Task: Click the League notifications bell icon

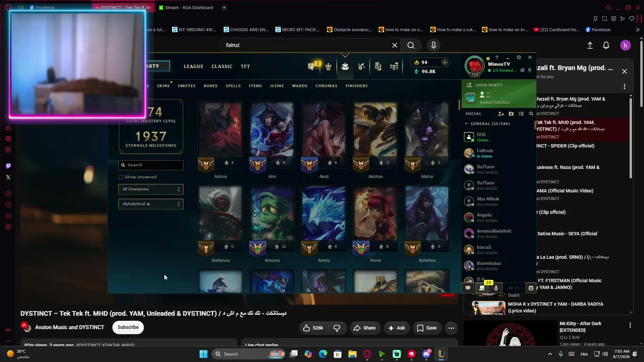Action: coord(529,70)
